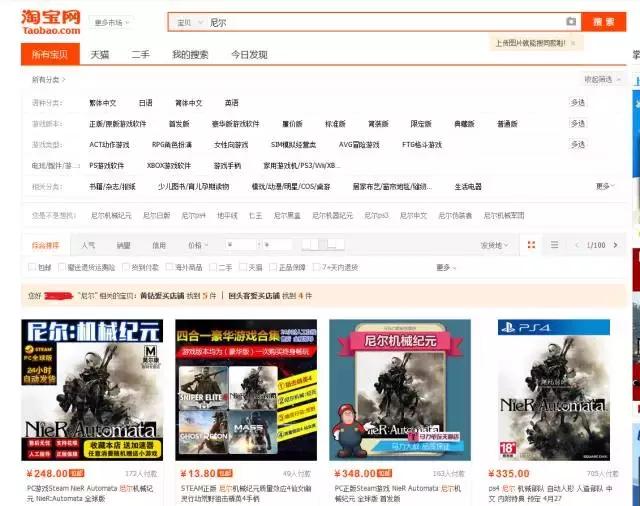Filter by 日语 language
This screenshot has height=506, width=640.
tap(145, 103)
